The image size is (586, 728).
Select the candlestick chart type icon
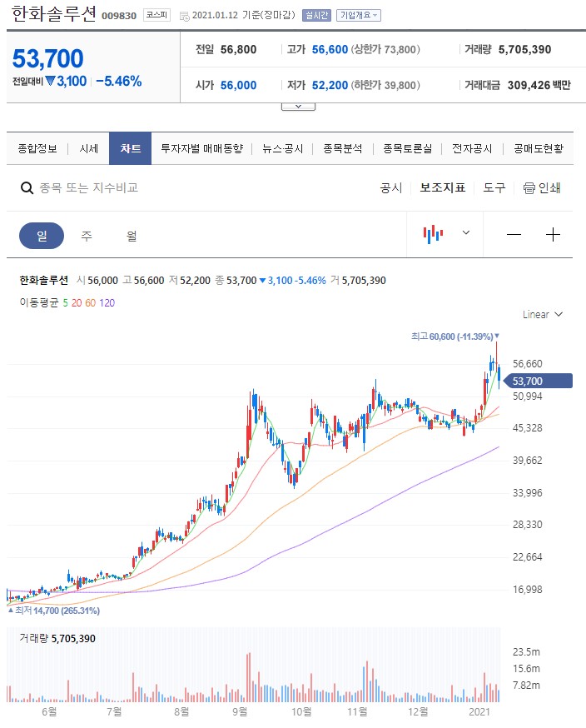[433, 234]
